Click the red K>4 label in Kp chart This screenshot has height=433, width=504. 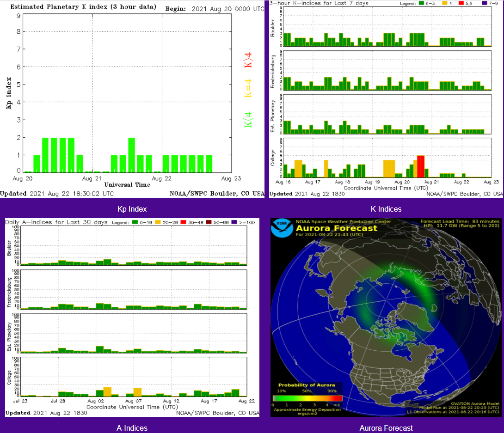pos(248,61)
